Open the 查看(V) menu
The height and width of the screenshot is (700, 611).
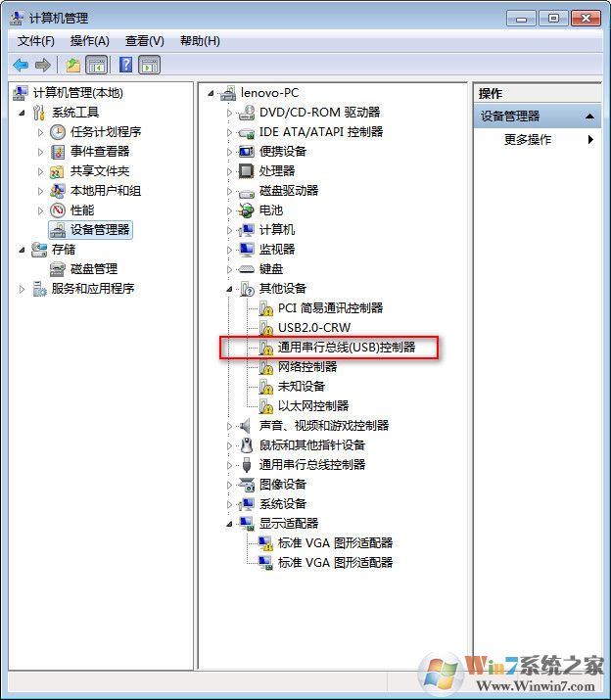(144, 41)
